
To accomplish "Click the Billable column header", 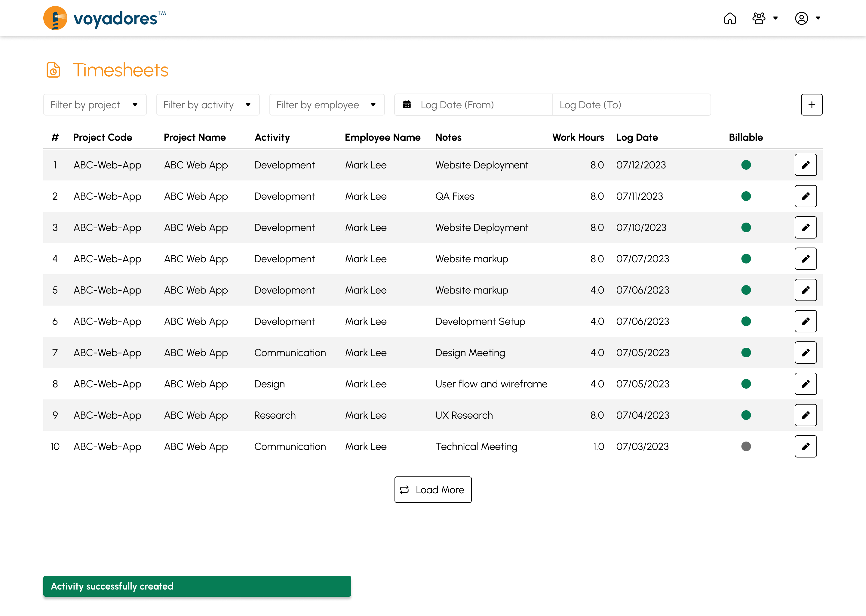I will [x=745, y=138].
